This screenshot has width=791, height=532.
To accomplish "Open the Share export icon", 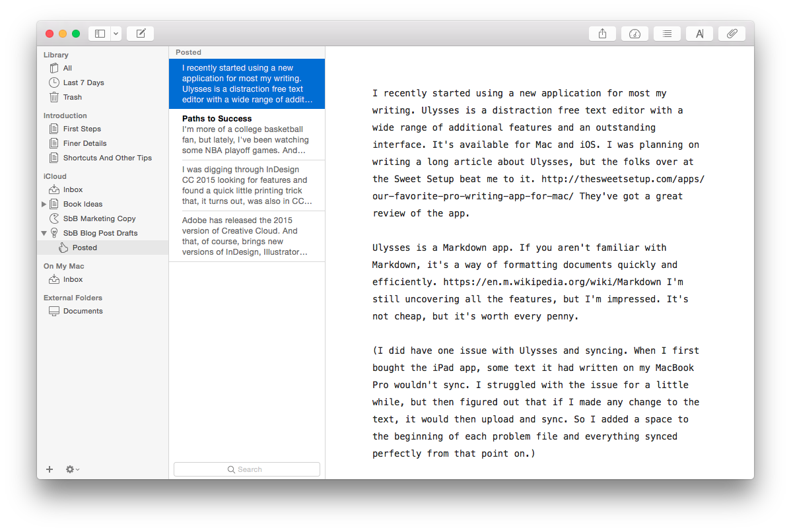I will pyautogui.click(x=602, y=34).
